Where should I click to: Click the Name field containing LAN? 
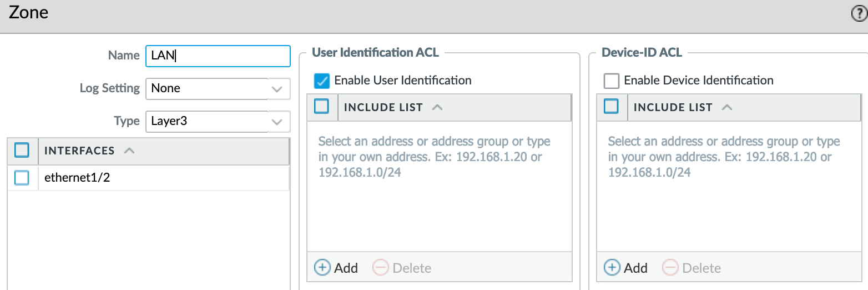coord(218,56)
